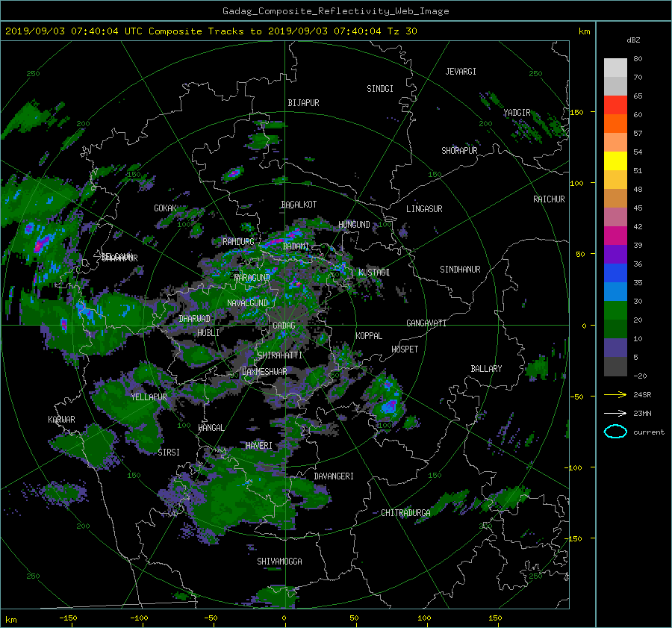This screenshot has height=628, width=672.
Task: Select the KOPPAL label
Action: (369, 335)
